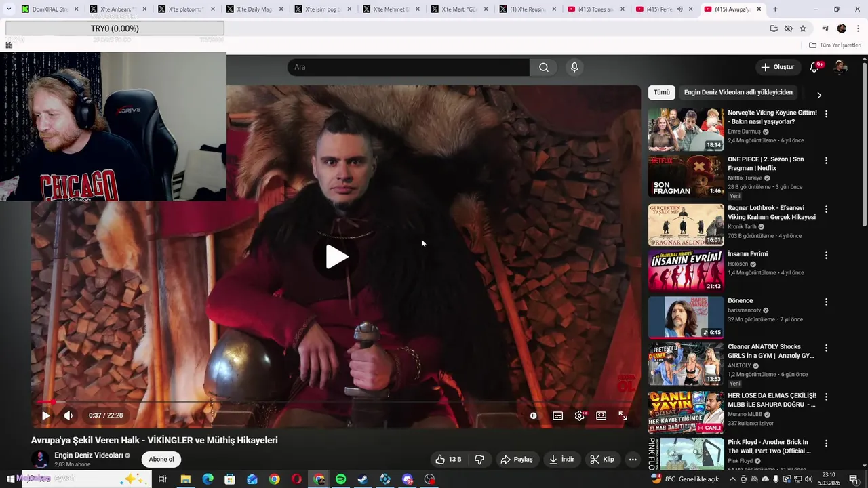Open the weather widget 8°C
This screenshot has width=868, height=488.
pyautogui.click(x=685, y=479)
